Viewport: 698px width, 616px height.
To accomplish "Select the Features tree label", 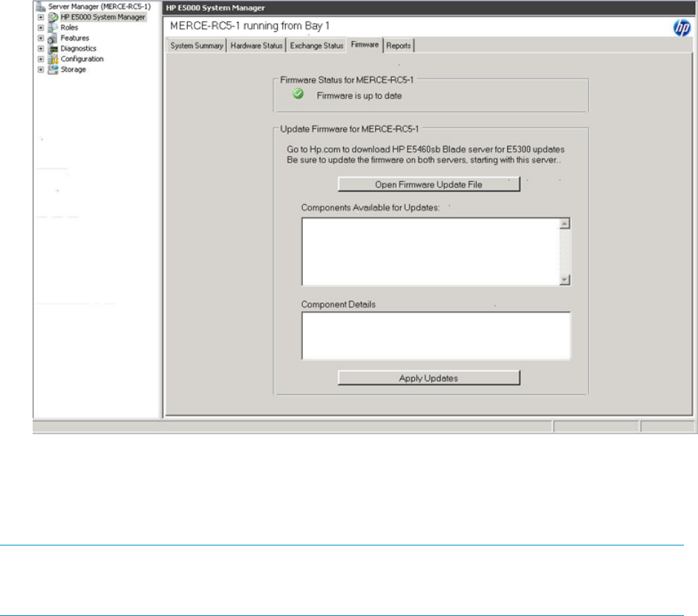I will click(75, 39).
